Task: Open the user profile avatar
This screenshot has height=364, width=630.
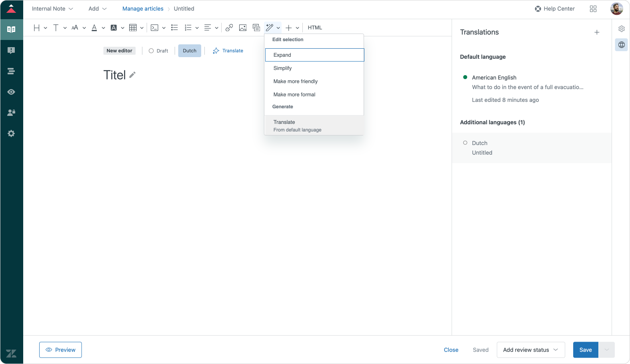Action: point(616,8)
